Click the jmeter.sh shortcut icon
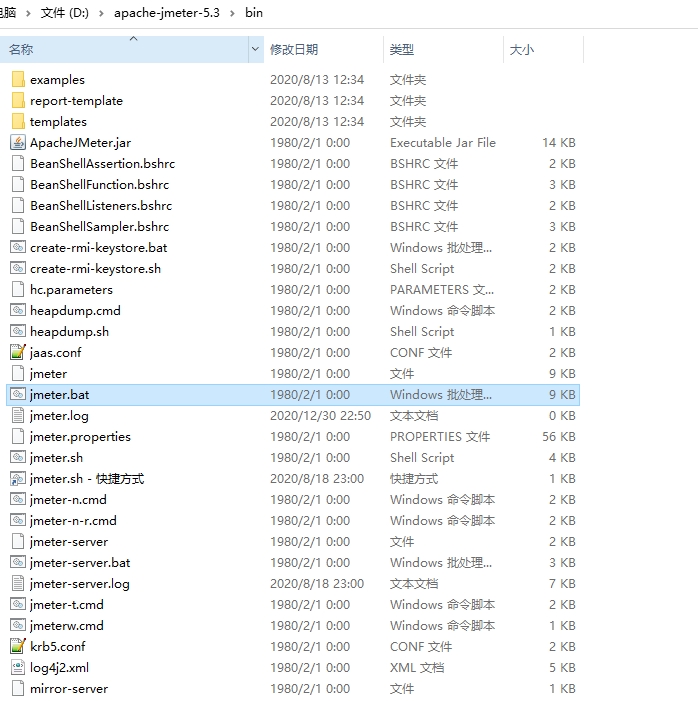698x701 pixels. pyautogui.click(x=18, y=478)
